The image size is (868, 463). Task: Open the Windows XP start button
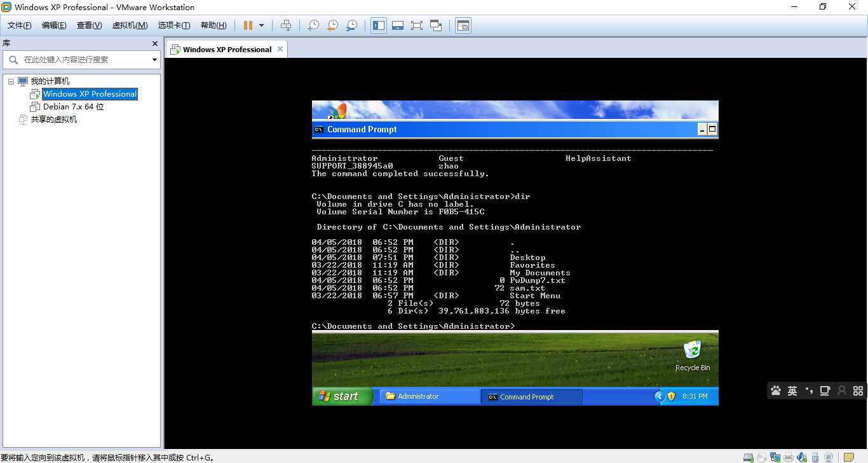[x=342, y=396]
